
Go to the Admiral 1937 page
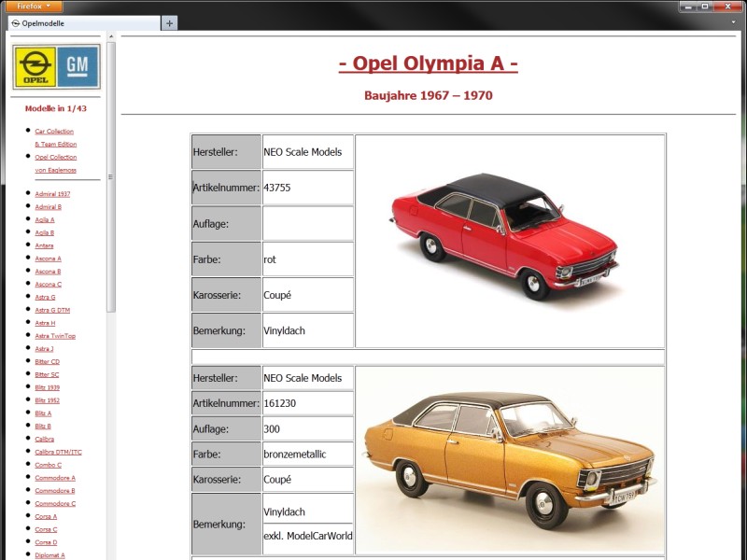(52, 194)
